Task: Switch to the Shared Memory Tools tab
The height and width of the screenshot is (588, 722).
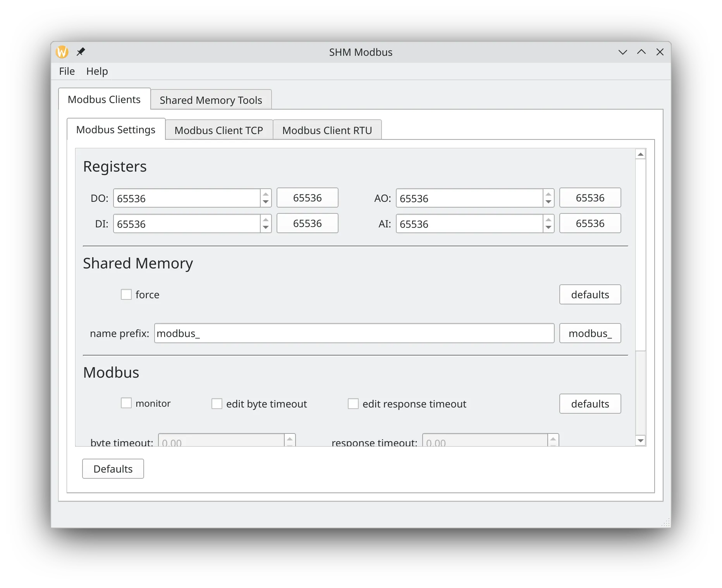Action: (211, 100)
